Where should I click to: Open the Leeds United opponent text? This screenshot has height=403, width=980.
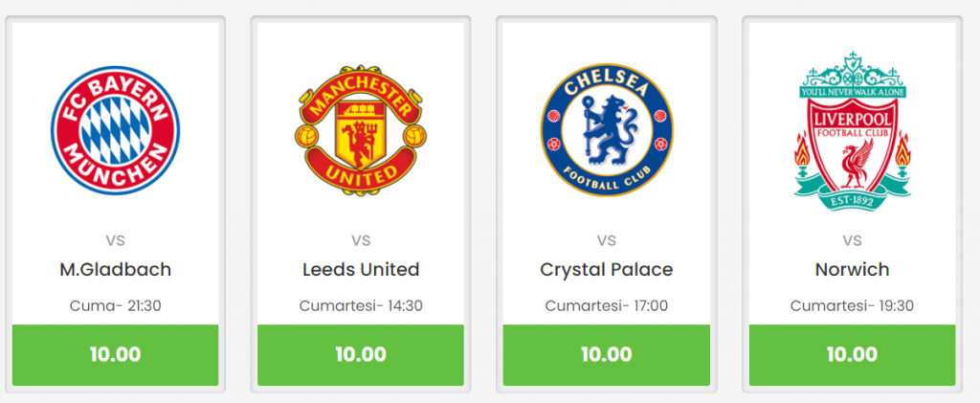(x=361, y=270)
